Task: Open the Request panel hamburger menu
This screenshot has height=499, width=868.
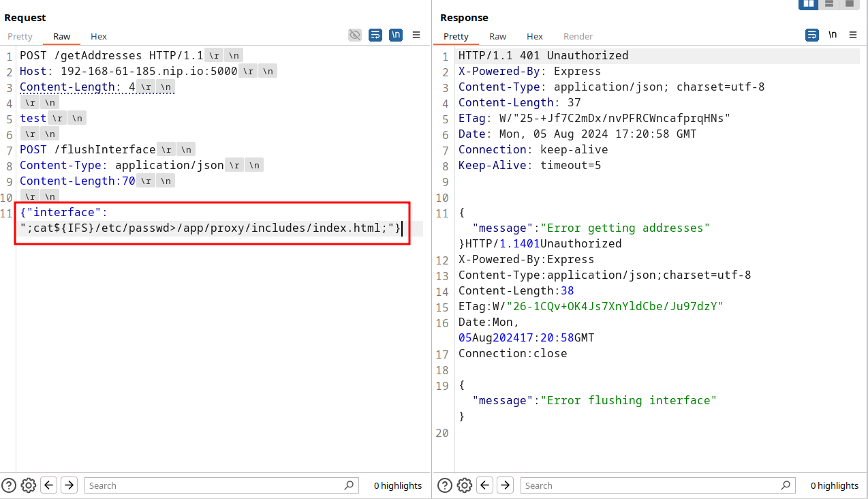Action: pos(416,35)
